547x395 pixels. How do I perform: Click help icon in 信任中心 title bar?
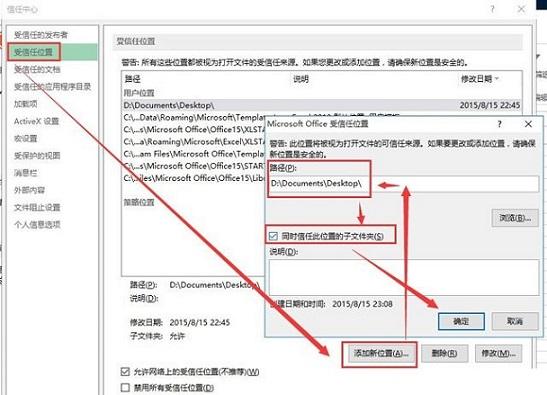click(492, 9)
